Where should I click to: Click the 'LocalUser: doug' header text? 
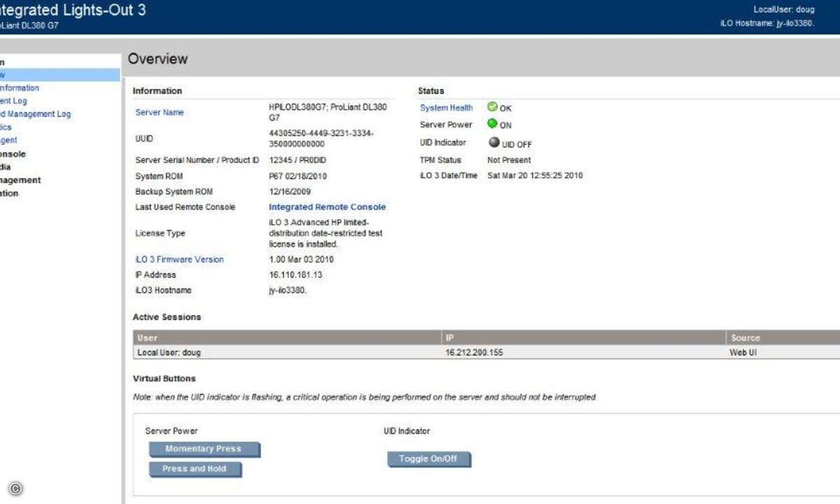(784, 10)
